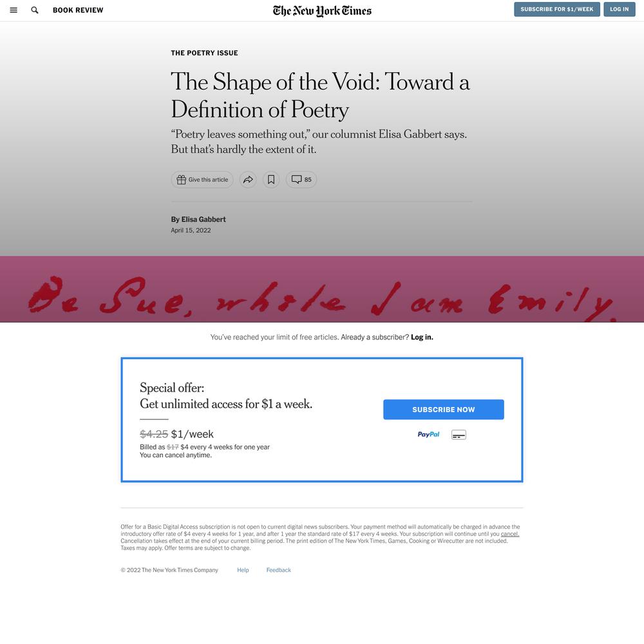This screenshot has width=644, height=644.
Task: Go to the Book Review section
Action: (78, 10)
